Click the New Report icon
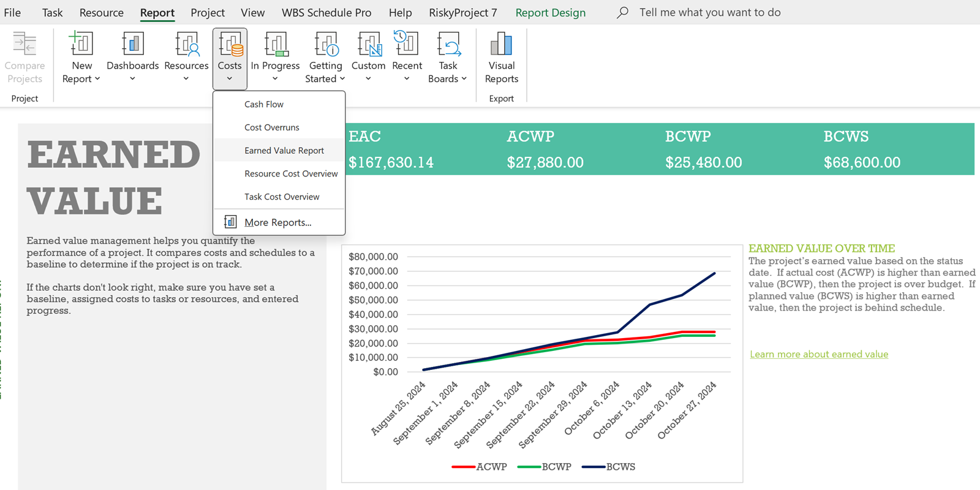The image size is (980, 490). (81, 45)
